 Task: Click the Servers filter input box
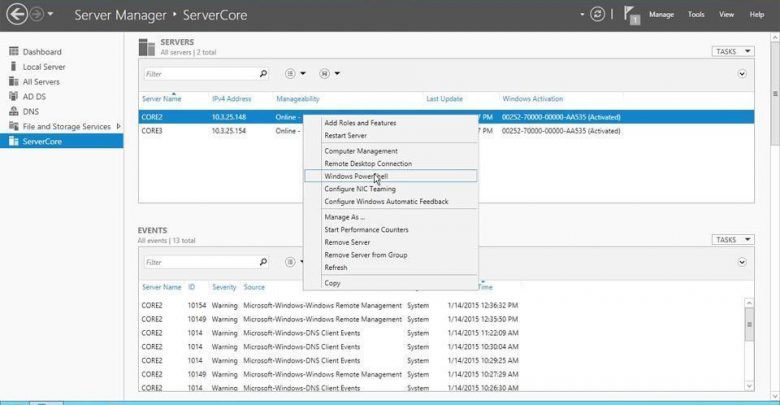(x=200, y=74)
